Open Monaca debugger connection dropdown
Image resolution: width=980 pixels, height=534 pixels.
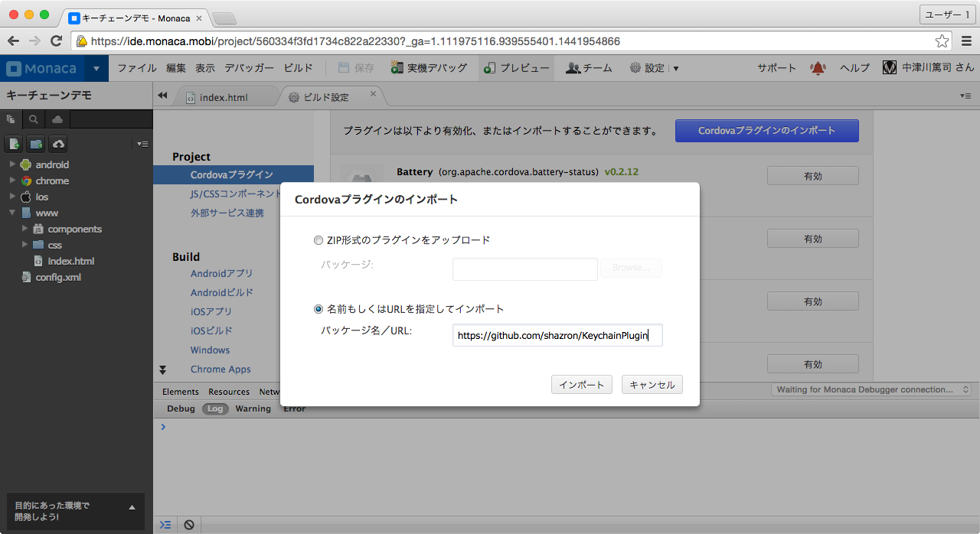(x=871, y=389)
